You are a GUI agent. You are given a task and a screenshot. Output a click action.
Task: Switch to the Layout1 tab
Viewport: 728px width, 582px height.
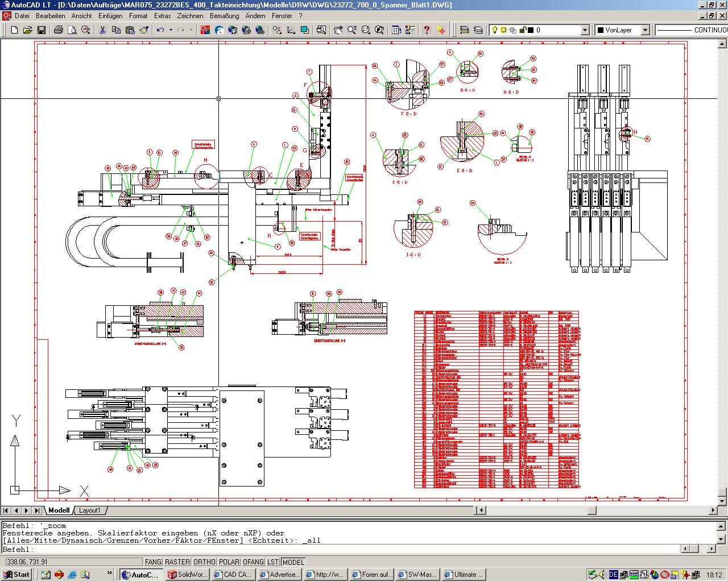[x=89, y=510]
